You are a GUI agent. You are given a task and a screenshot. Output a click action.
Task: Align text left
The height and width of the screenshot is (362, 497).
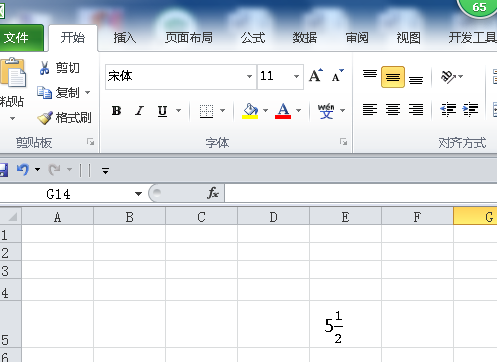370,109
